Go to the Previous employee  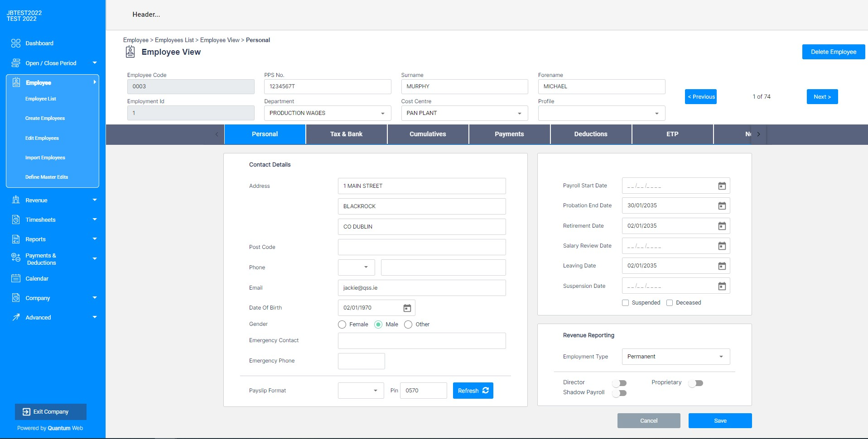pos(701,97)
